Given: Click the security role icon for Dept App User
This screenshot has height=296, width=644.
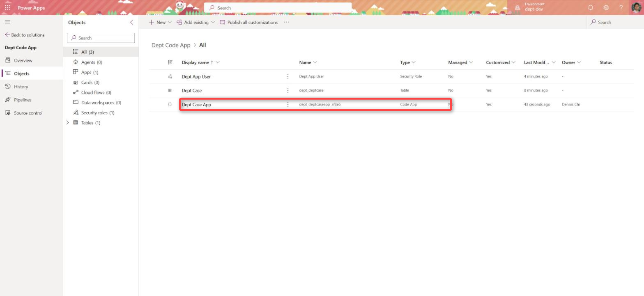Looking at the screenshot, I should (x=170, y=76).
